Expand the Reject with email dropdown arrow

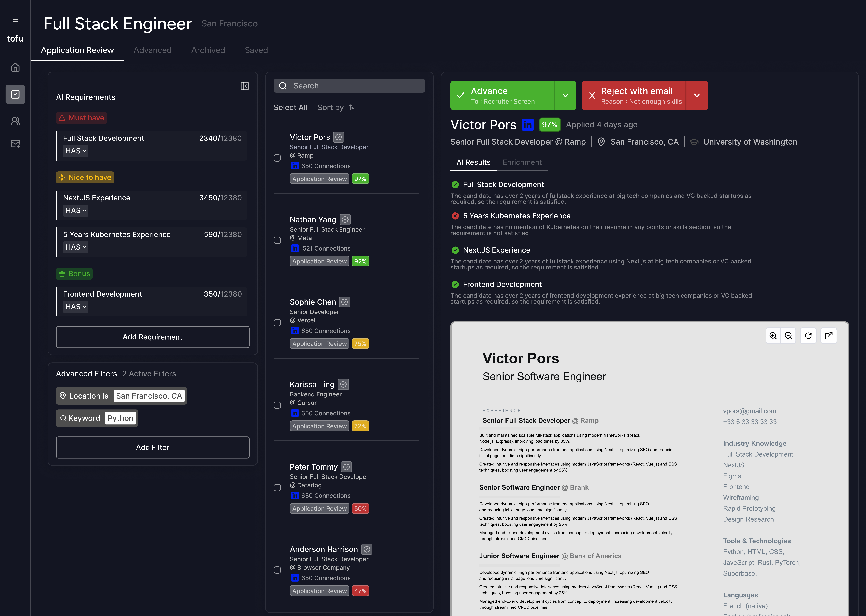(x=697, y=96)
